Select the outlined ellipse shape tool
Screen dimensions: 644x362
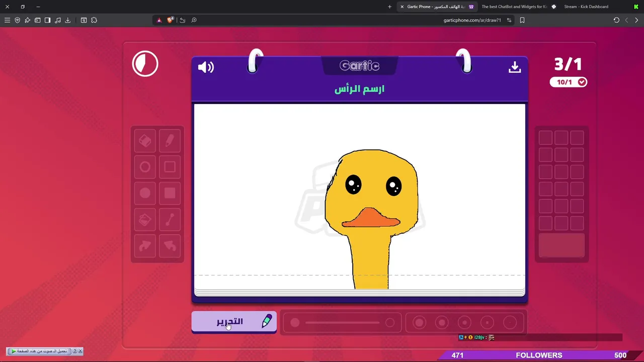point(145,167)
